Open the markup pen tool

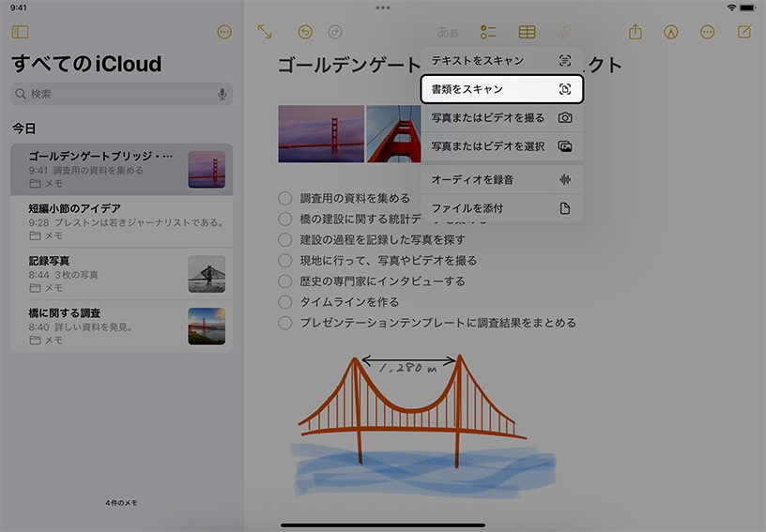(671, 32)
